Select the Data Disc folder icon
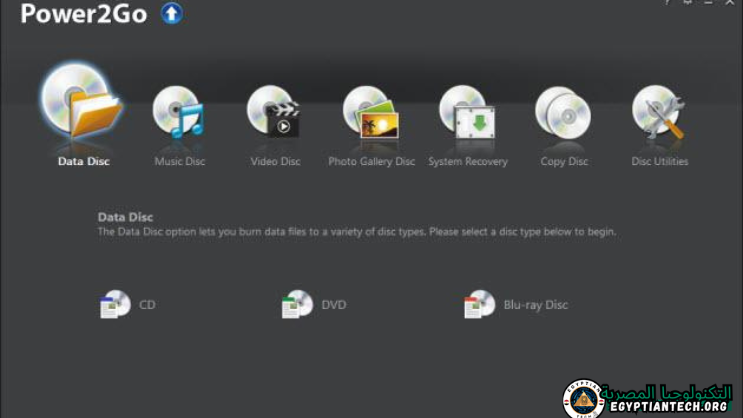The height and width of the screenshot is (418, 743). [82, 101]
